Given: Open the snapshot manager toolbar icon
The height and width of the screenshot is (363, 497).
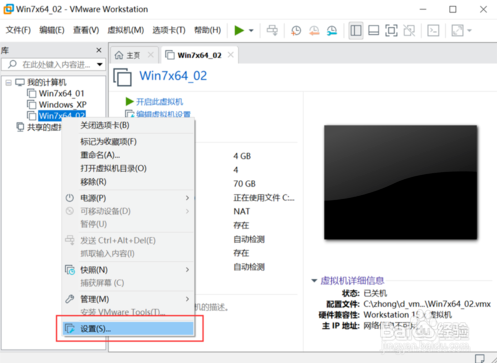Looking at the screenshot, I should click(x=332, y=30).
